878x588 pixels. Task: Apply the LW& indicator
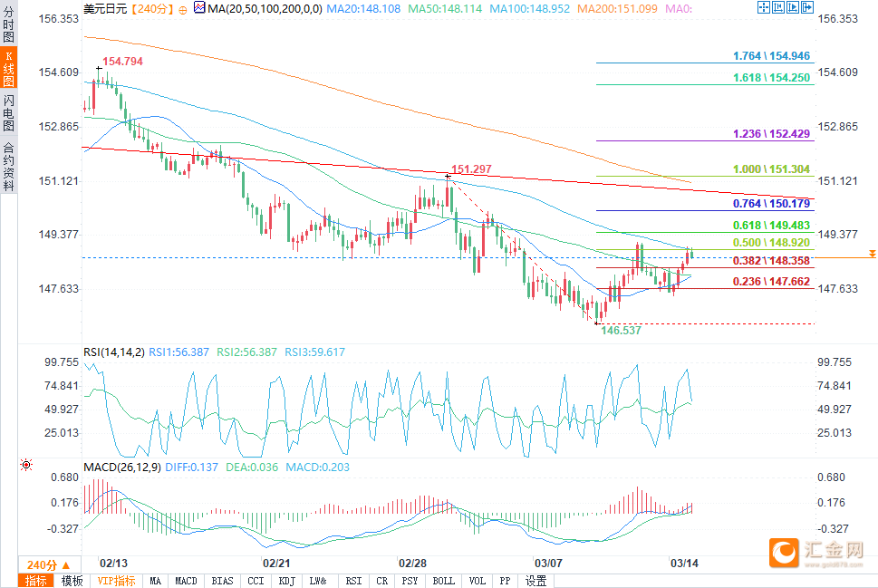coord(318,581)
